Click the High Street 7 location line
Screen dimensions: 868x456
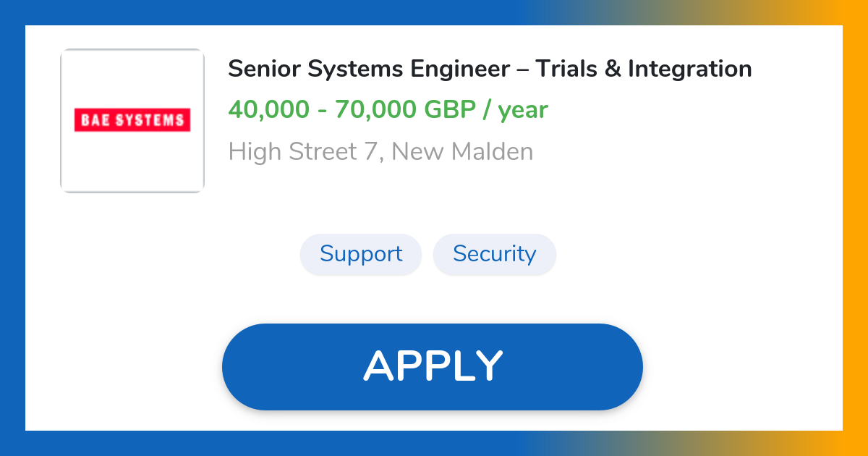380,151
